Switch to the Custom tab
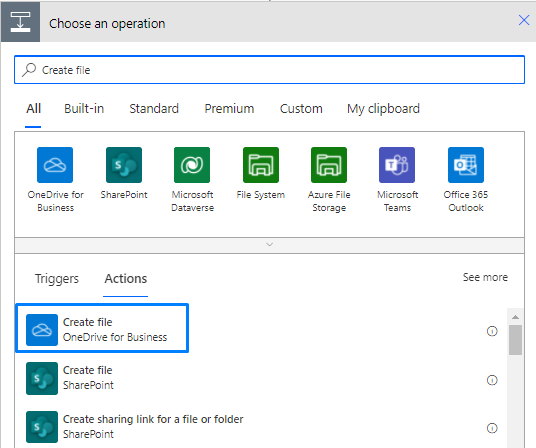This screenshot has height=448, width=536. [x=301, y=109]
